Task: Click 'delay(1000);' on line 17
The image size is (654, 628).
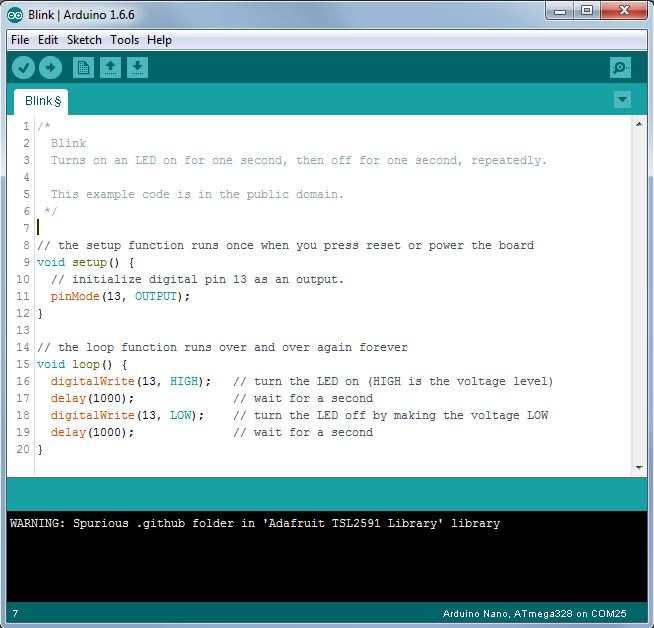Action: [92, 398]
